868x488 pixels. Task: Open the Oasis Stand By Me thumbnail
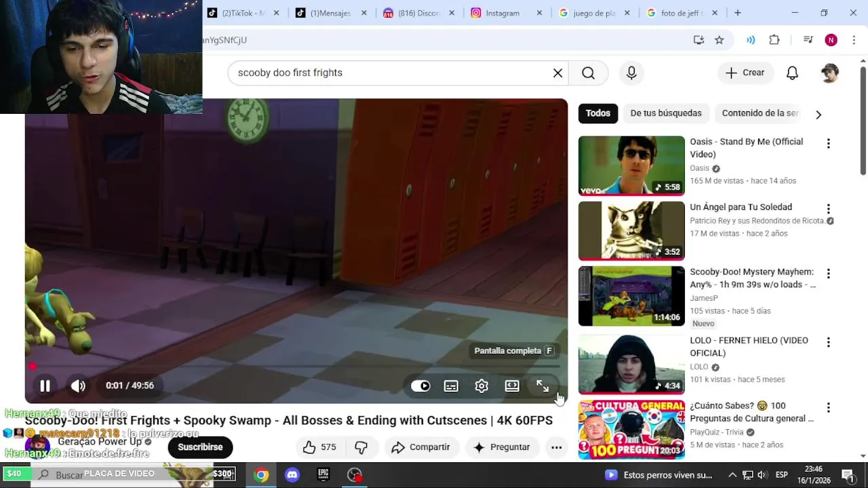(x=631, y=165)
